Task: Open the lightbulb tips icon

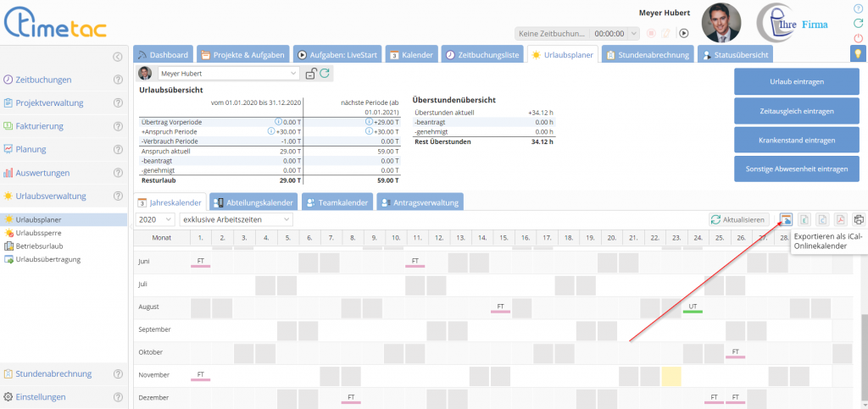Action: 859,54
